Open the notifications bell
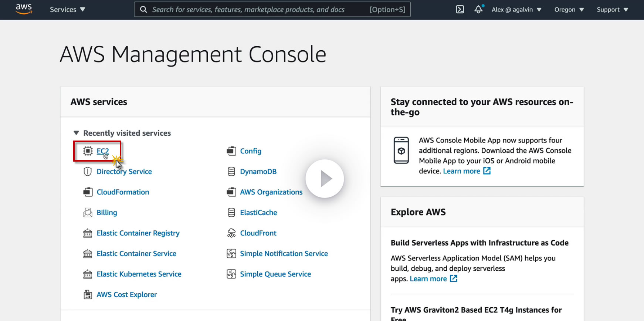 pos(479,10)
